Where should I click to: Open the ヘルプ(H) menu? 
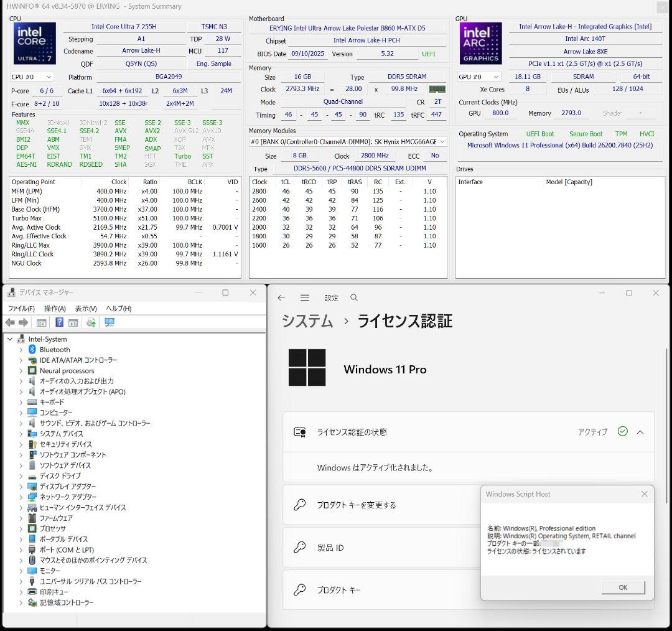[118, 309]
